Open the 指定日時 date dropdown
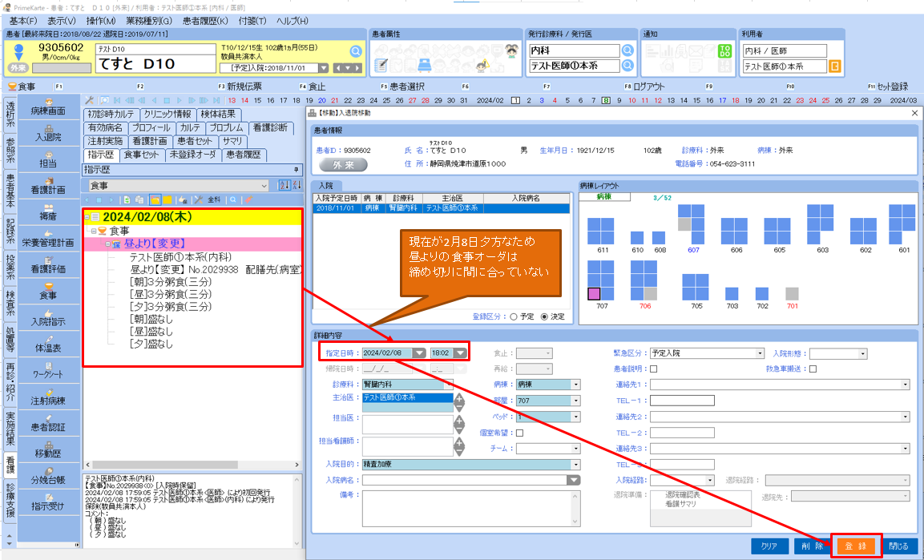This screenshot has width=924, height=560. click(418, 353)
